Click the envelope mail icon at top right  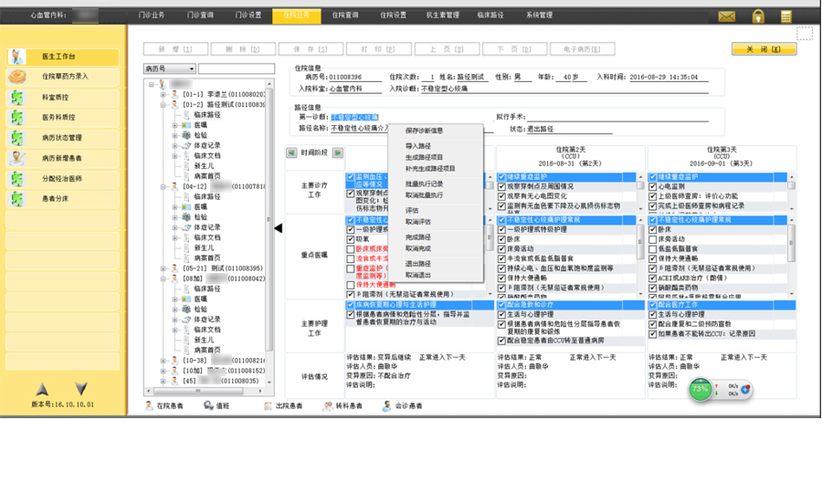(x=727, y=16)
